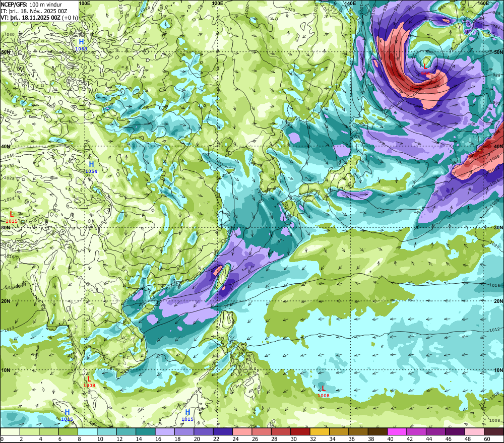Click the legend value 0
The width and height of the screenshot is (504, 443).
(x=2, y=439)
